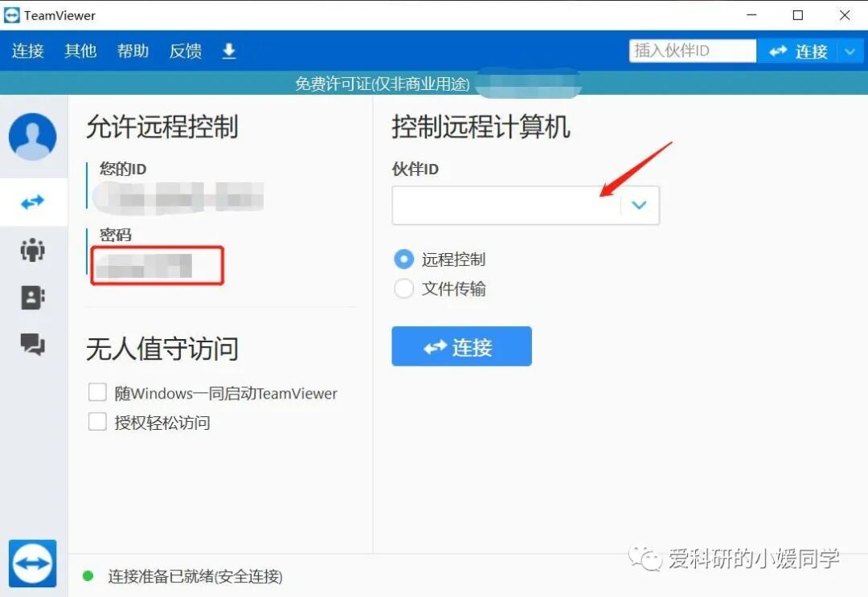Screen dimensions: 868x597
Task: Open the meeting people sidebar icon
Action: [33, 250]
